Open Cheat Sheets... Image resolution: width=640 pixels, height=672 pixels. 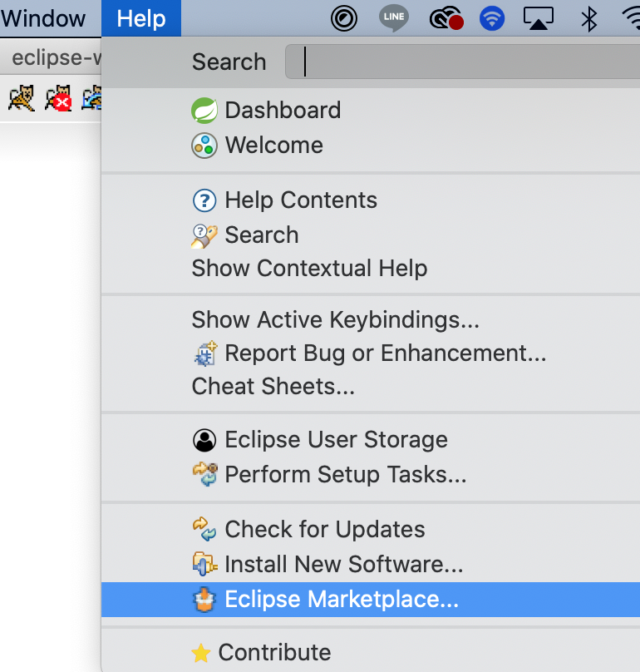click(x=371, y=386)
